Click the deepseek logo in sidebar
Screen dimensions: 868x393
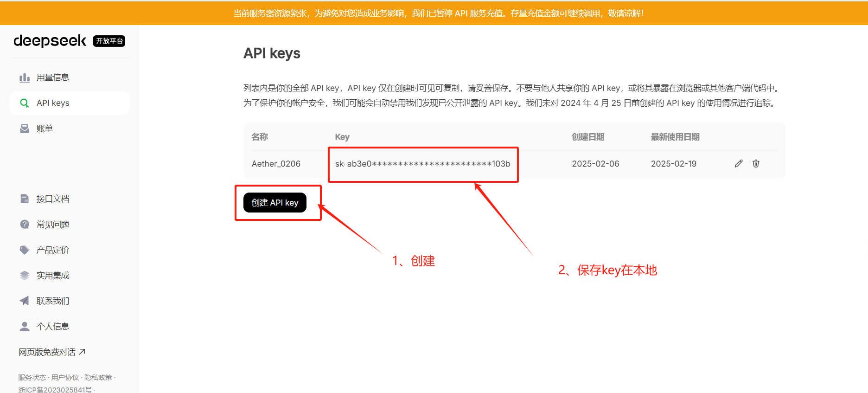(x=50, y=41)
